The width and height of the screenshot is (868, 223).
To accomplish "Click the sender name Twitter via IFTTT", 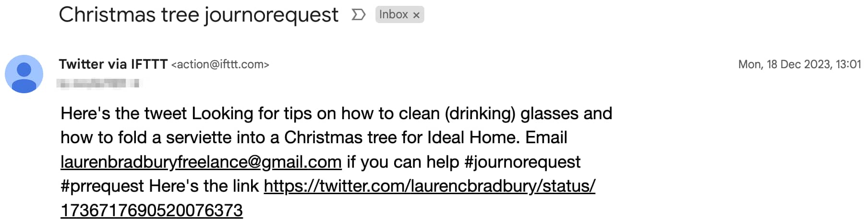I will click(113, 64).
